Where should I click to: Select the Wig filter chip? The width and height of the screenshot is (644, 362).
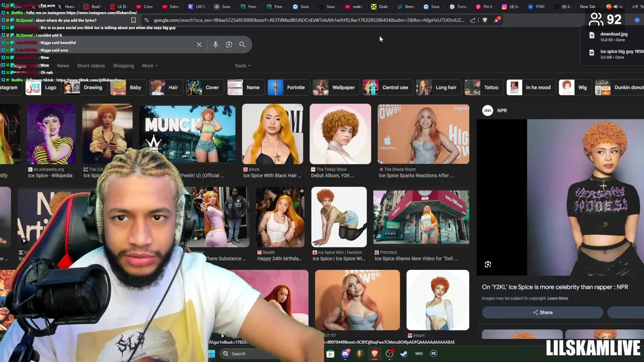tap(574, 87)
